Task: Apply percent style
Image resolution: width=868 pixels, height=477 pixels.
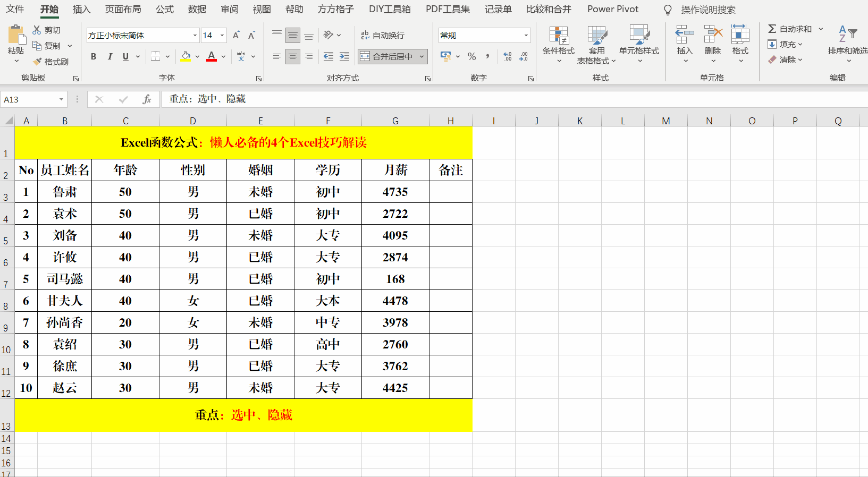Action: (x=471, y=56)
